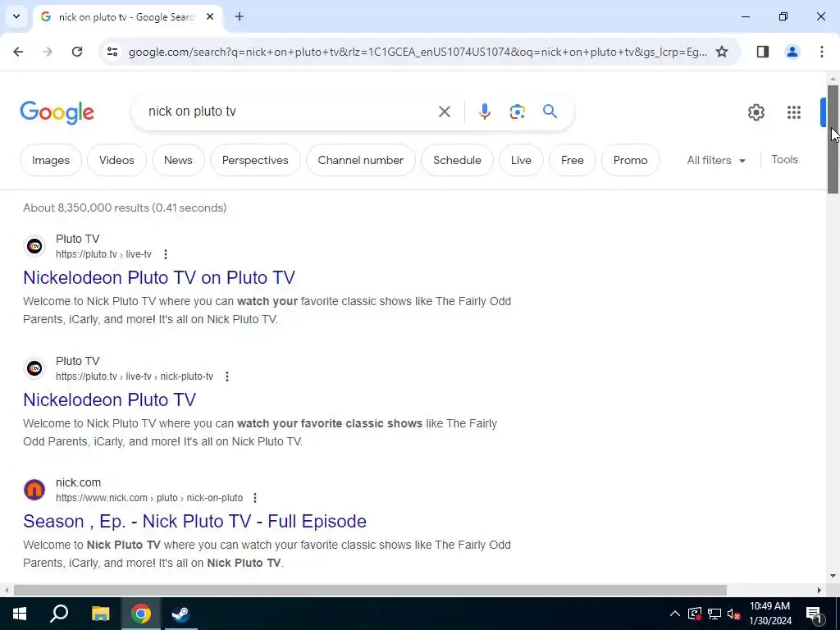Click the muted volume tray icon
The height and width of the screenshot is (630, 840).
733,614
